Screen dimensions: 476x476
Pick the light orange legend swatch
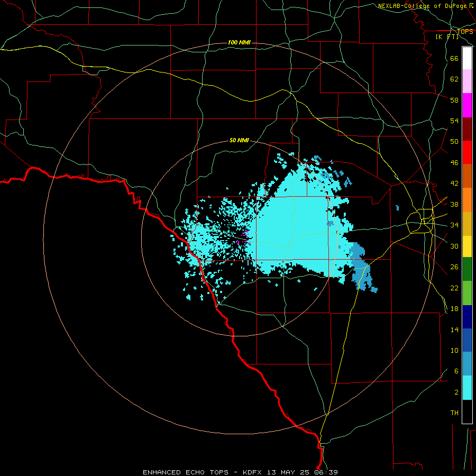click(x=467, y=200)
